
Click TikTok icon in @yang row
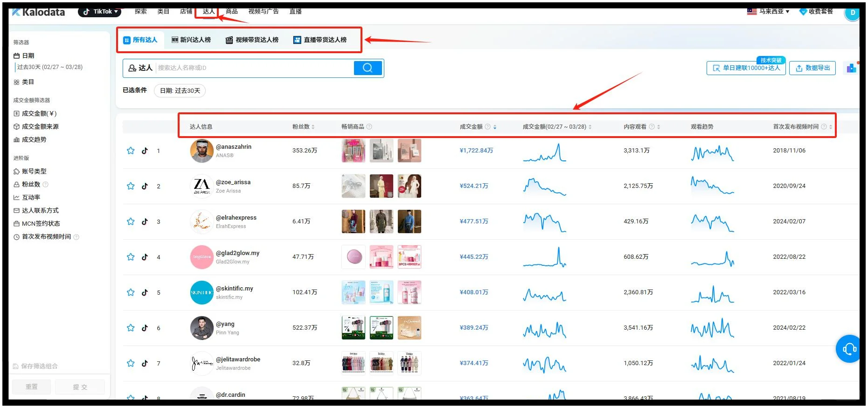click(x=145, y=328)
